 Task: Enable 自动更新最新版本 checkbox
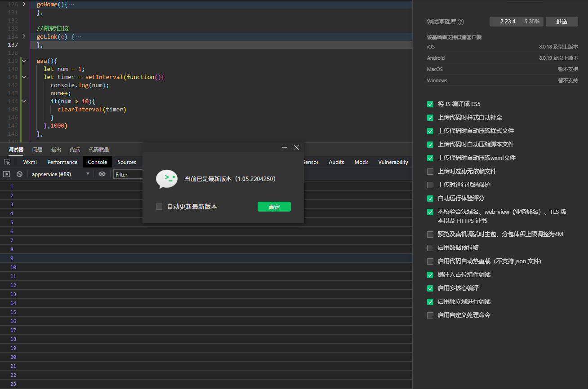[x=159, y=207]
